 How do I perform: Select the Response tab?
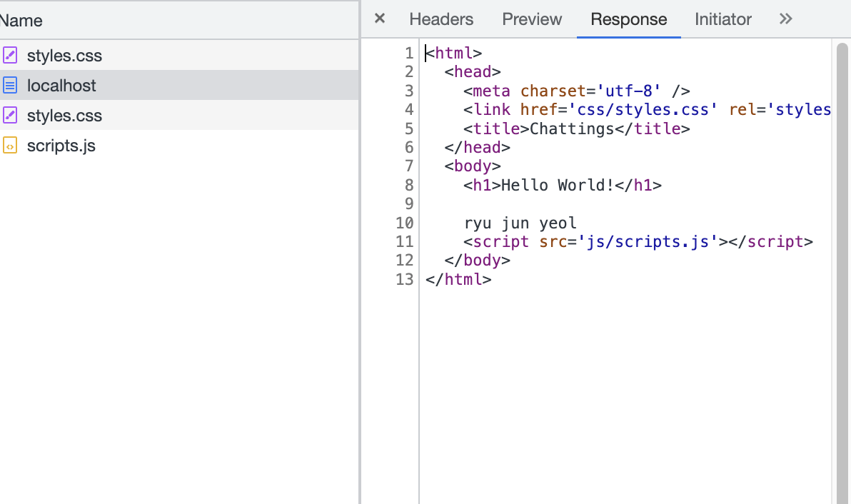point(628,19)
